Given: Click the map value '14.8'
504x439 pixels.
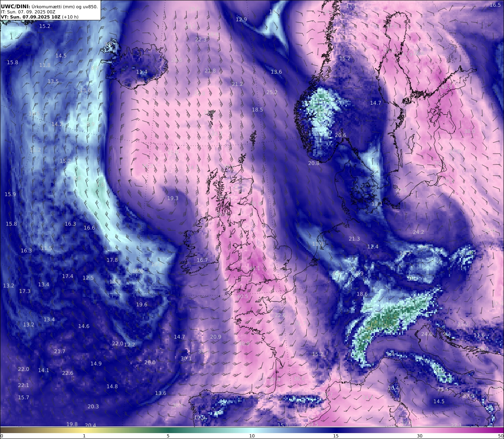Looking at the screenshot, I should pyautogui.click(x=112, y=386).
